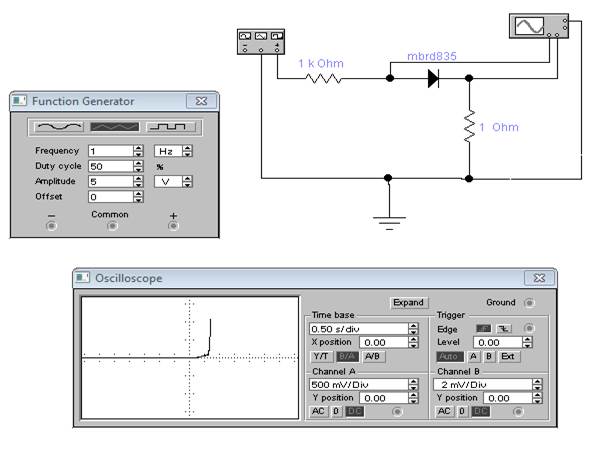Close the Function Generator window

tap(201, 101)
